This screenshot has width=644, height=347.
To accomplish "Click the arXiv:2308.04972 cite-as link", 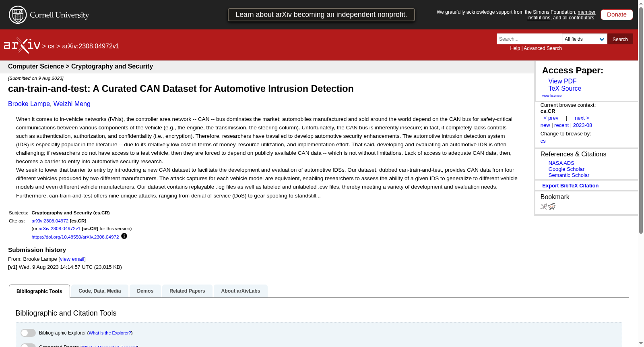I will [x=50, y=221].
